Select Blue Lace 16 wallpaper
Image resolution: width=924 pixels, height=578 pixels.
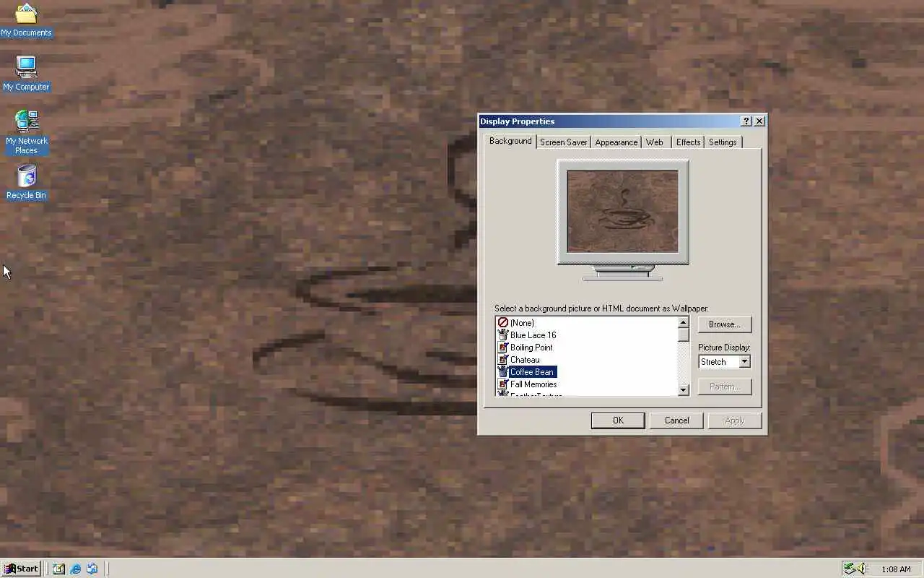533,335
